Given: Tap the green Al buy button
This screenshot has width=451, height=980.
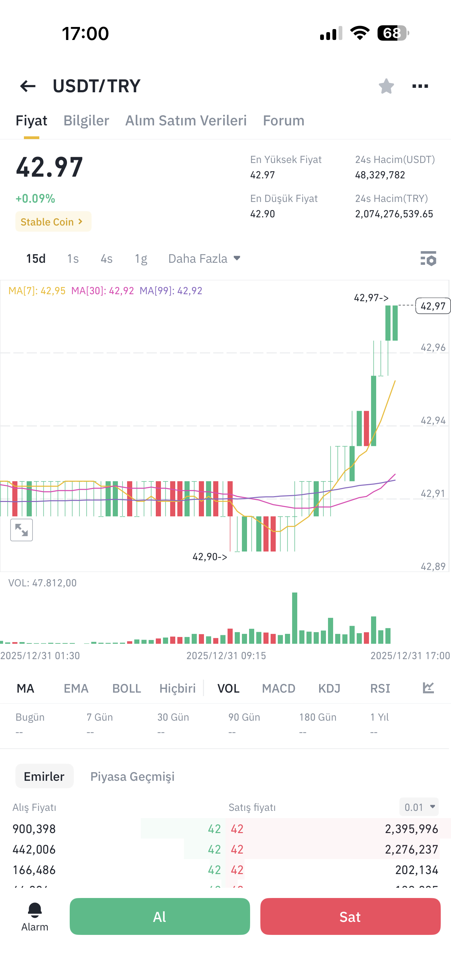Looking at the screenshot, I should pyautogui.click(x=160, y=916).
